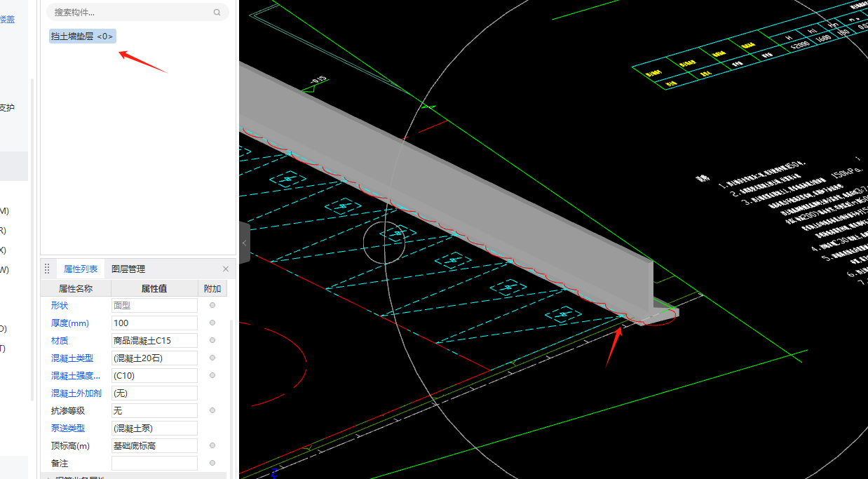The height and width of the screenshot is (479, 868).
Task: Toggle the 附加 option for 形状
Action: coord(212,305)
